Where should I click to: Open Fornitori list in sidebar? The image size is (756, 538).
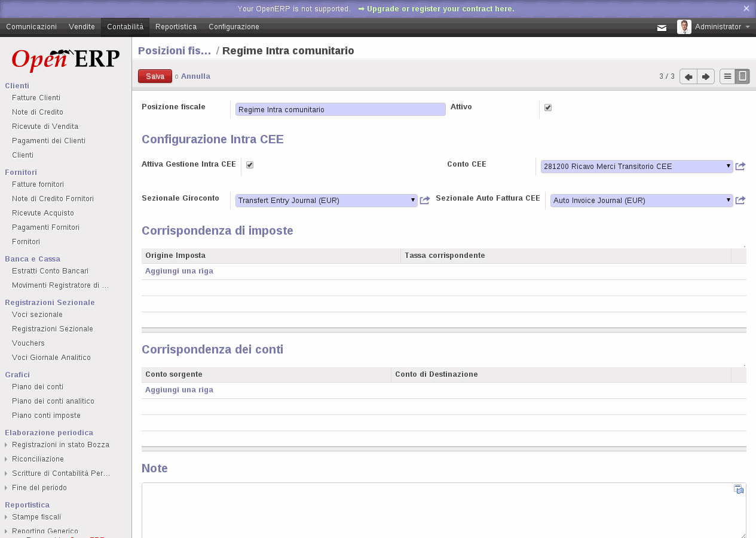(x=26, y=242)
